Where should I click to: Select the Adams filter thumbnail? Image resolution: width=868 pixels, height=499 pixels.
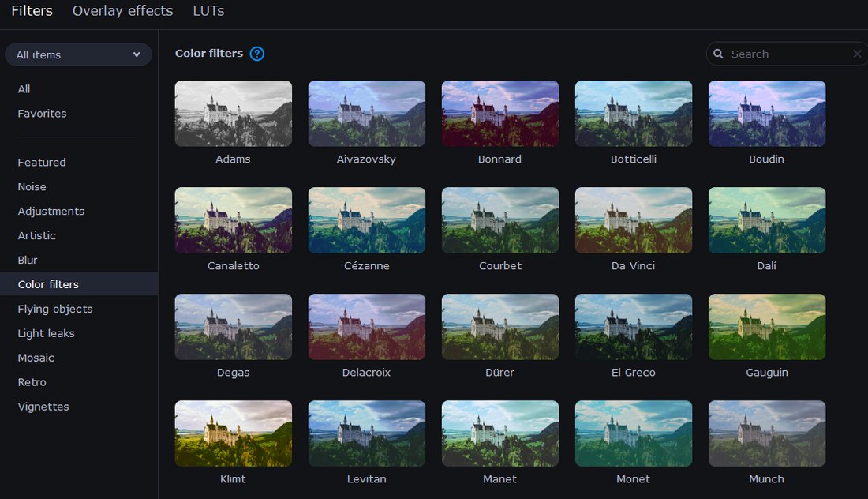click(x=233, y=114)
